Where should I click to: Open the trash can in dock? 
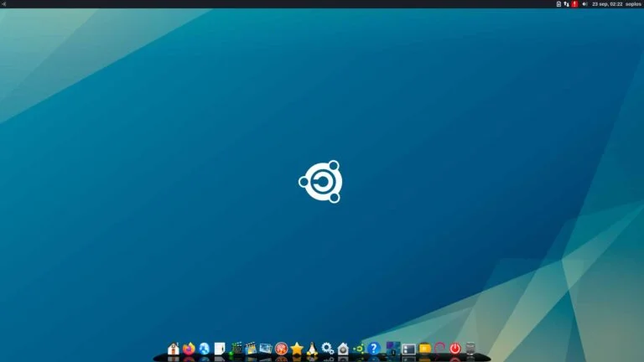pos(470,349)
